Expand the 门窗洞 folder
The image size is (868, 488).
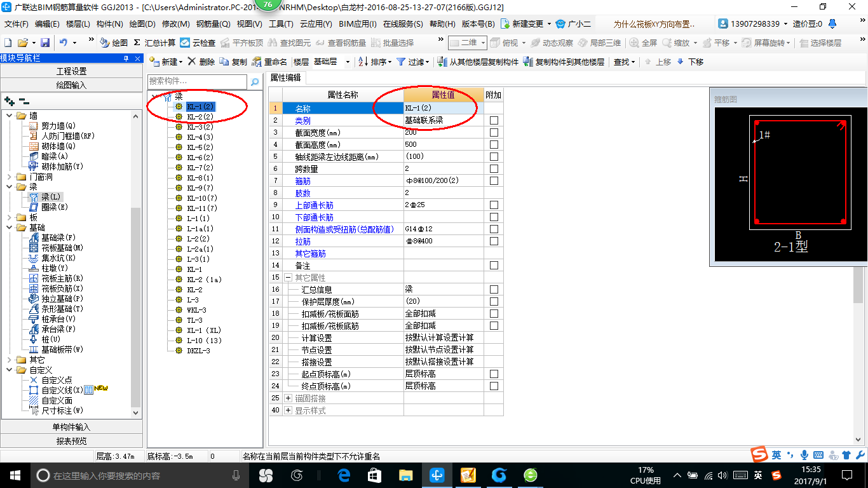[x=9, y=177]
